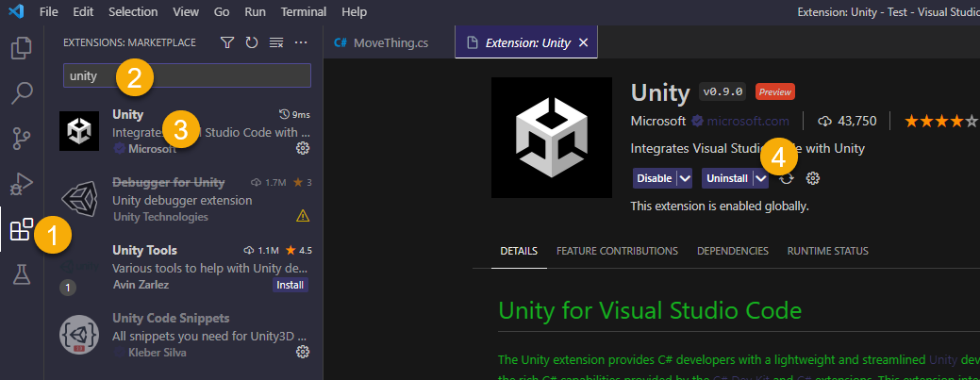This screenshot has width=980, height=380.
Task: Click the Microsoft publisher name in details
Action: coord(658,122)
